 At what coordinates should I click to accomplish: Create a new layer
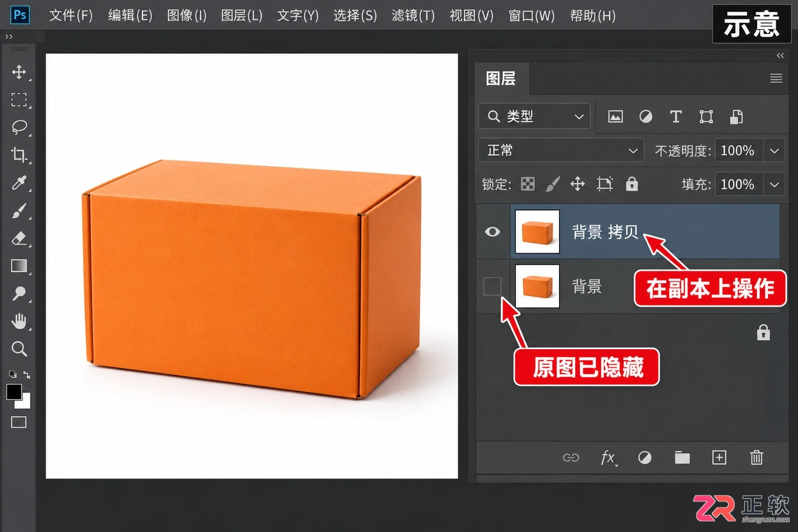[719, 458]
